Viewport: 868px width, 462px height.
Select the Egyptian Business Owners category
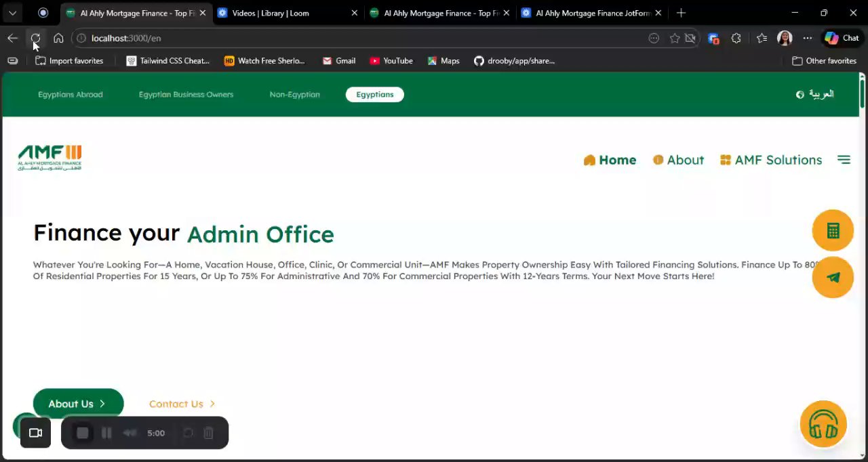[186, 95]
